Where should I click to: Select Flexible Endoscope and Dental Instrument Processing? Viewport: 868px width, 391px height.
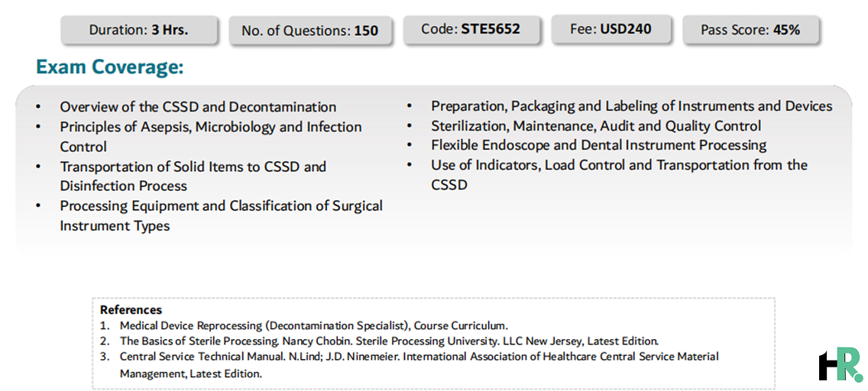(x=599, y=145)
